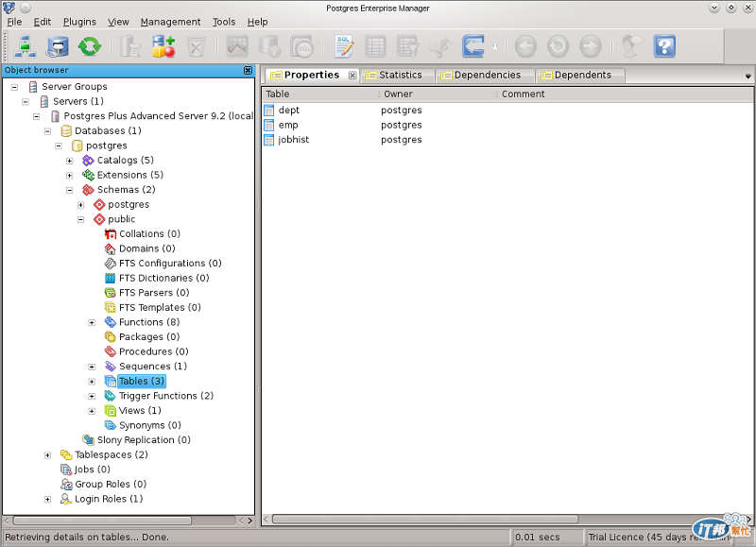
Task: Select Slony Replication (0) tree item
Action: (x=144, y=440)
